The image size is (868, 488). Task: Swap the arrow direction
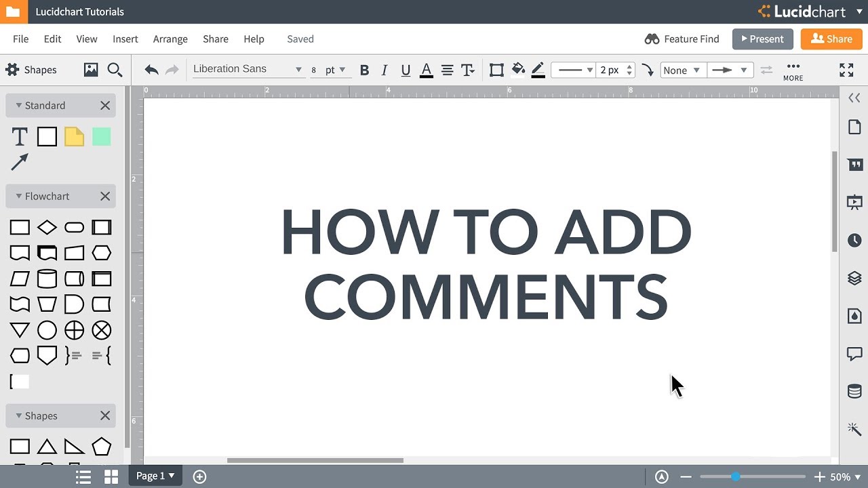pyautogui.click(x=766, y=70)
